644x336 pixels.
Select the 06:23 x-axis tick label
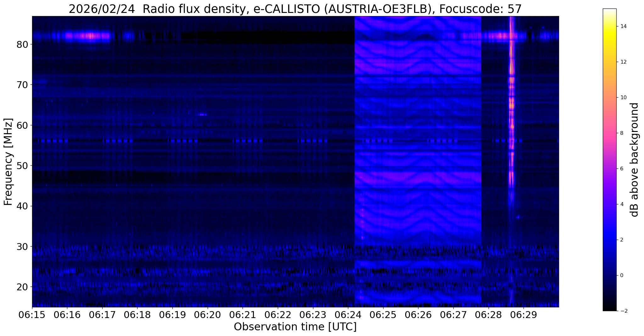point(313,315)
